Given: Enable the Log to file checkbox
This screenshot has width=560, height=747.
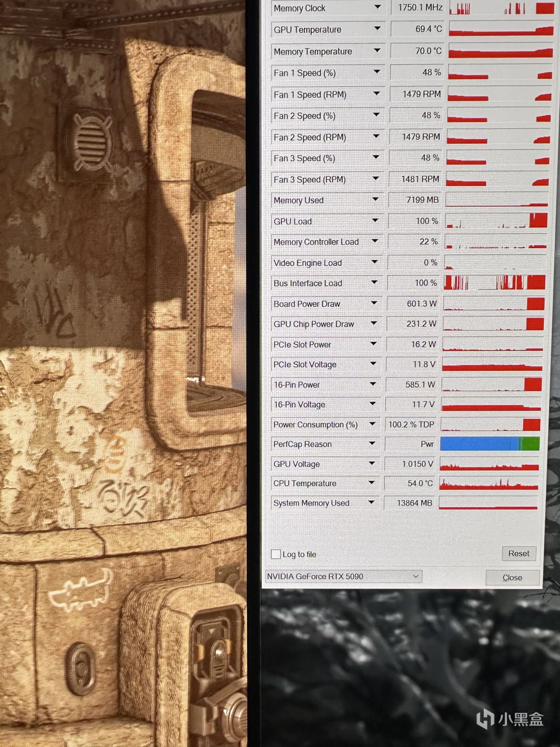Looking at the screenshot, I should click(x=276, y=554).
